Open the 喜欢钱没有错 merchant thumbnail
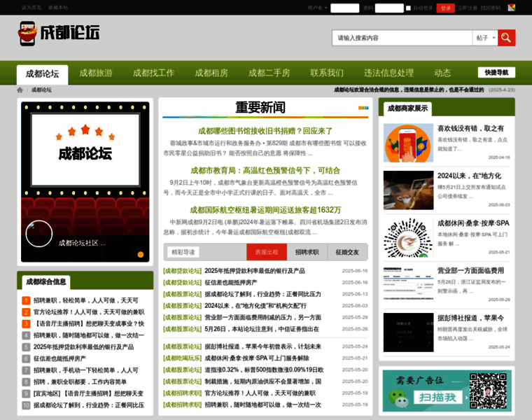Screen dimensions: 532x420 pyautogui.click(x=409, y=143)
